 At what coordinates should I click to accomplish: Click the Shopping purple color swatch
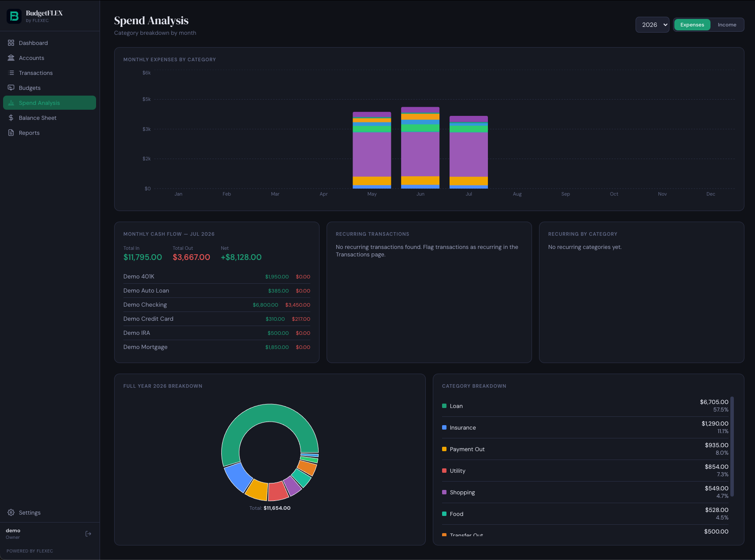coord(444,492)
